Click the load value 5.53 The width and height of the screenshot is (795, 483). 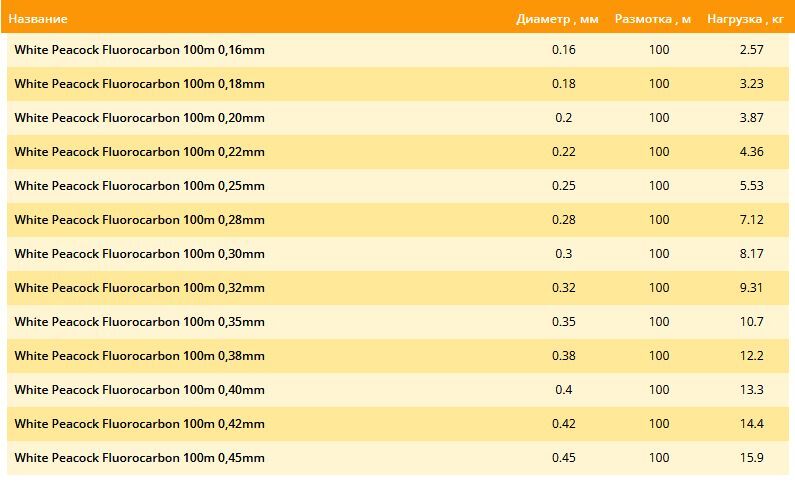coord(751,185)
